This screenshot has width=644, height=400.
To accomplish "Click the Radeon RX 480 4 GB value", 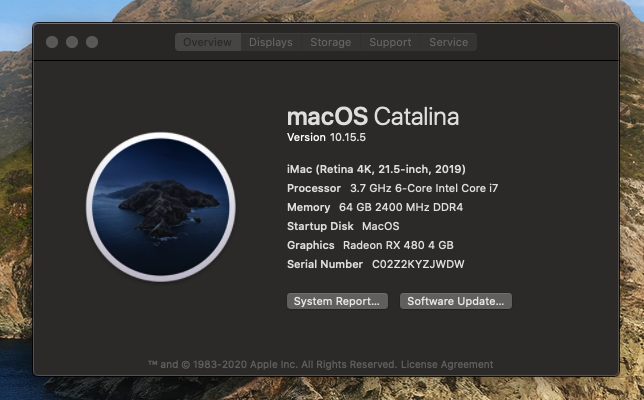I will pos(398,245).
